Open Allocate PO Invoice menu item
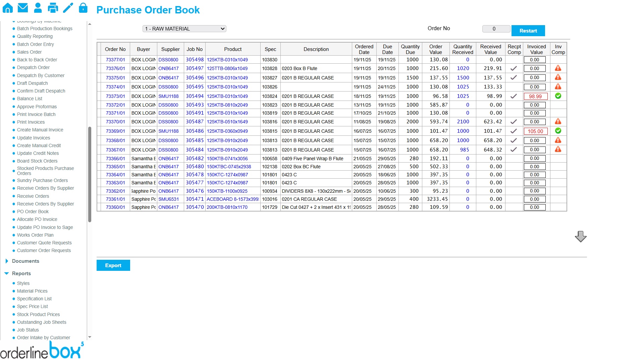Image resolution: width=644 pixels, height=362 pixels. (x=37, y=219)
